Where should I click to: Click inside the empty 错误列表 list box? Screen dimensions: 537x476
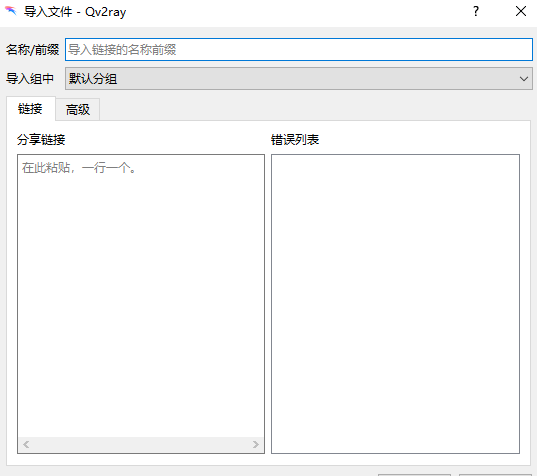(395, 304)
